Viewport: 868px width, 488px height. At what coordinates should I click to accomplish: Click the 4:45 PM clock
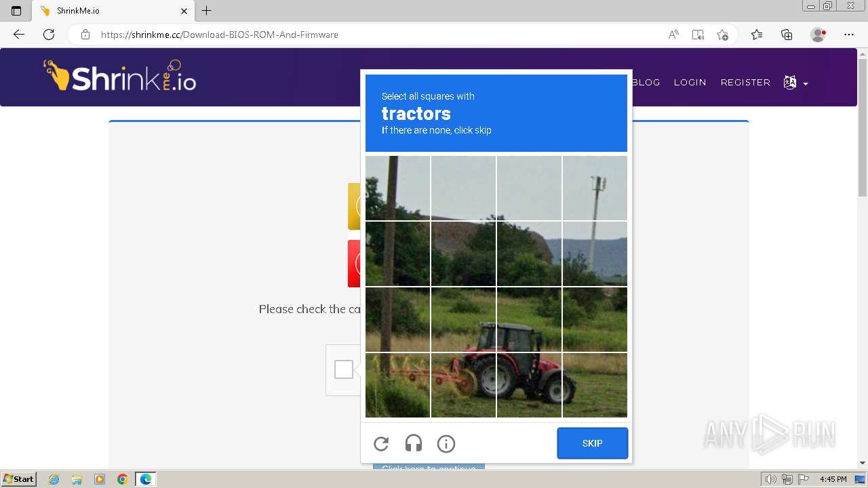(x=833, y=479)
